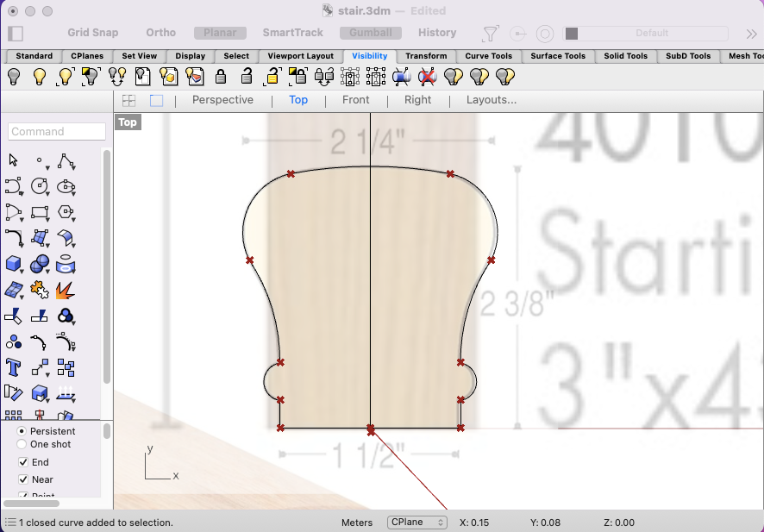The width and height of the screenshot is (764, 532).
Task: Select the Polyline tool in left toolbar
Action: point(66,161)
